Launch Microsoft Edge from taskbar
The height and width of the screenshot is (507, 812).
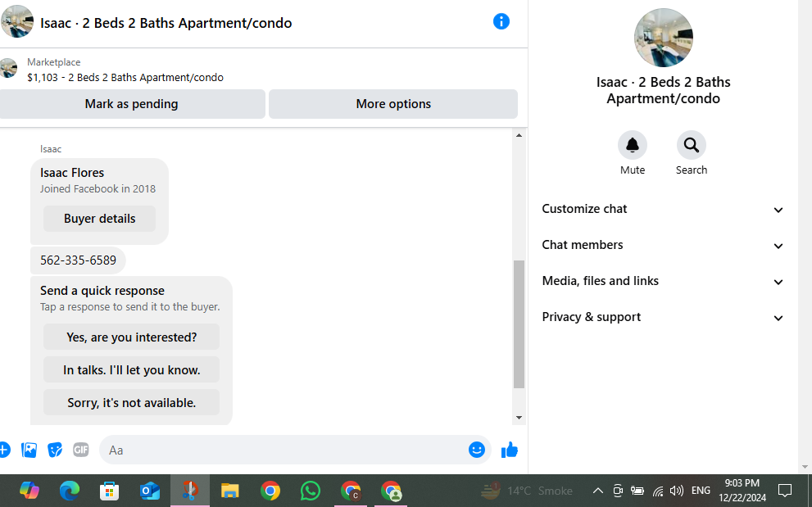[70, 491]
